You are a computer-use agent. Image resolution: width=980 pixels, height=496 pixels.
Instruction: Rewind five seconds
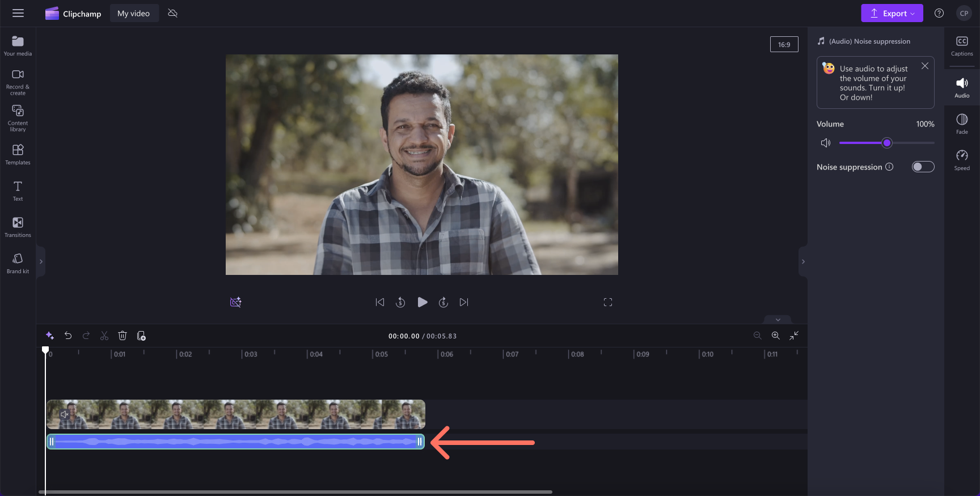click(400, 302)
